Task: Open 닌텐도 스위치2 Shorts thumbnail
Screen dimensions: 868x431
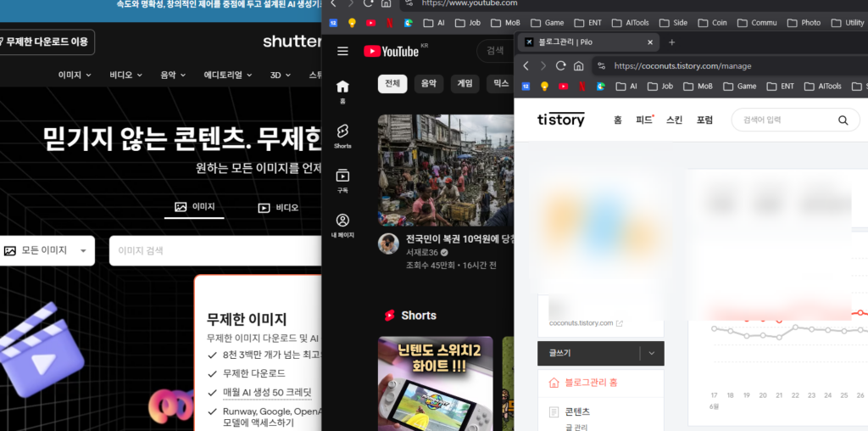Action: (435, 383)
